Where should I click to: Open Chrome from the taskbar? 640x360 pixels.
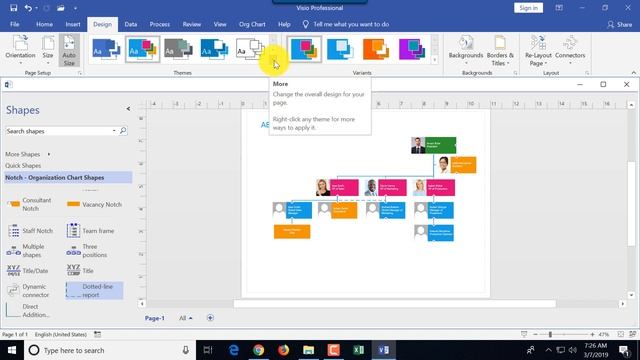[x=258, y=350]
